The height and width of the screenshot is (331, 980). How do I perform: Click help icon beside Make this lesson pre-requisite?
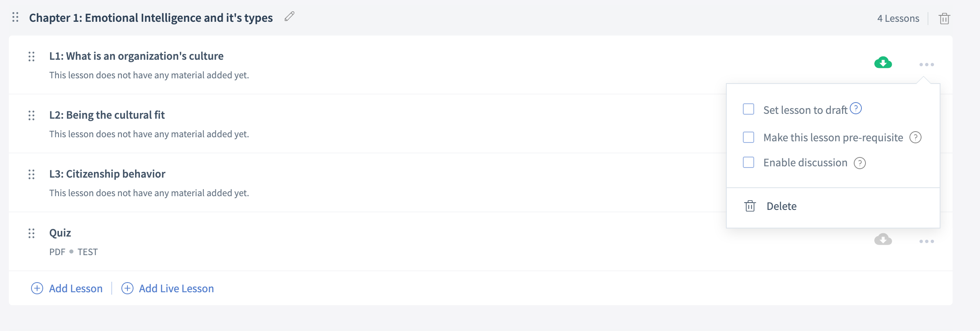coord(915,138)
